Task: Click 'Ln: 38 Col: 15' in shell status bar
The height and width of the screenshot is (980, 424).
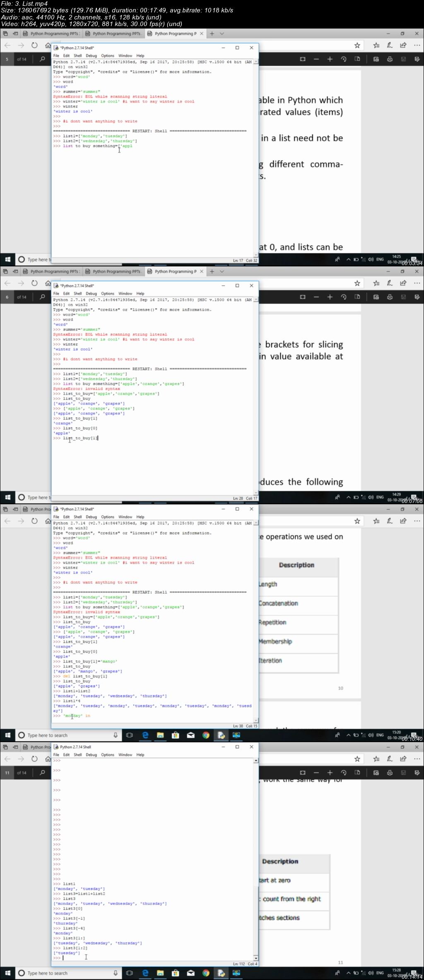Action: coord(245,726)
